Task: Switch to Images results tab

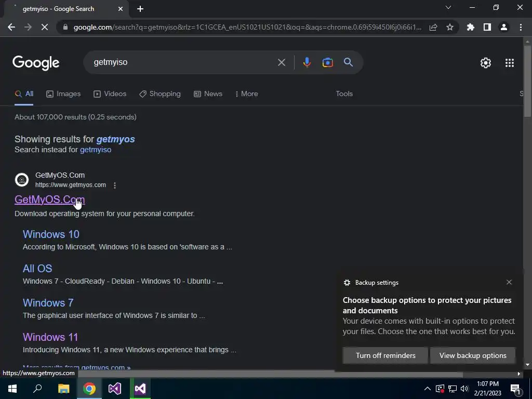Action: click(x=63, y=94)
